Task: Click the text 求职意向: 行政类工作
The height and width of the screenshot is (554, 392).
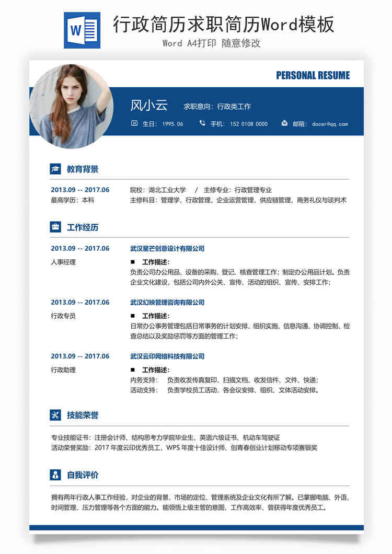Action: tap(217, 106)
